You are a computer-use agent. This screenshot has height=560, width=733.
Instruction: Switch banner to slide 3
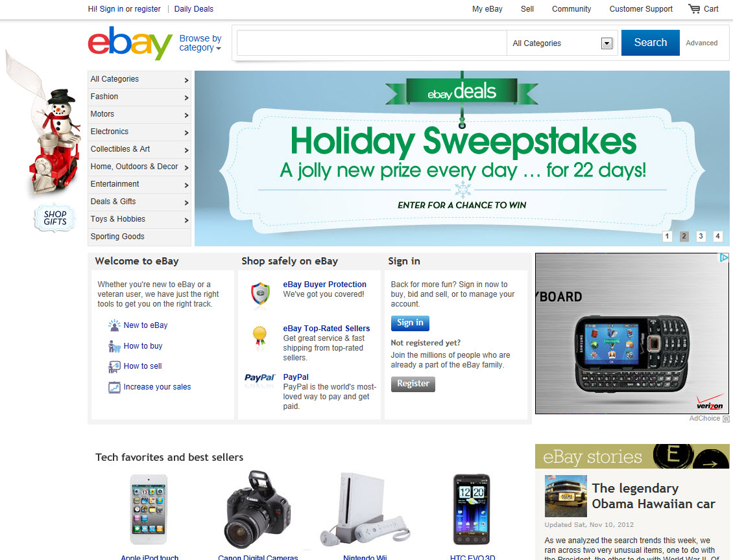pos(701,237)
